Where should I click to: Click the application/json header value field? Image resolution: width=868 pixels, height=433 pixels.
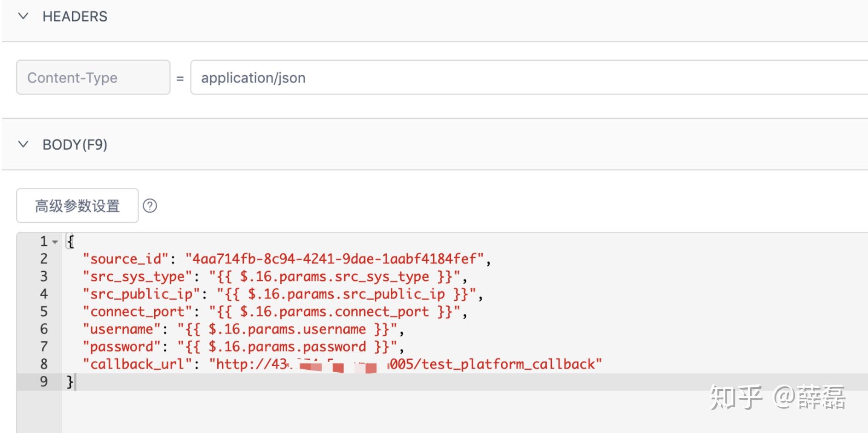(529, 77)
